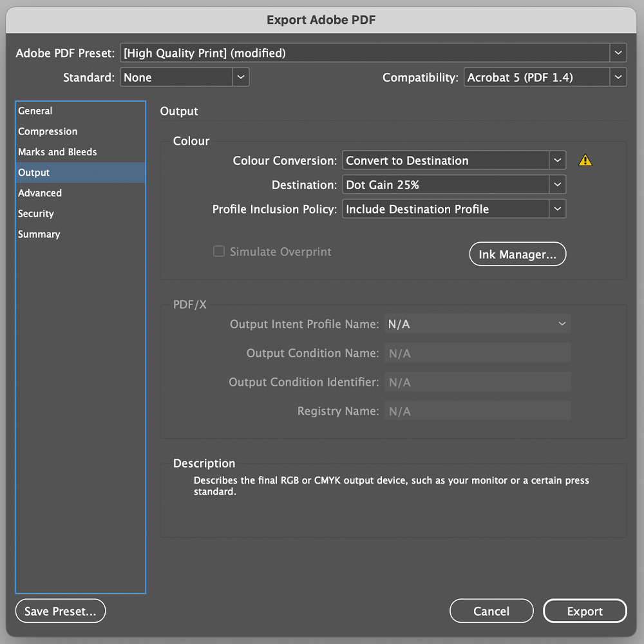
Task: Click the Description text about output device
Action: pyautogui.click(x=391, y=486)
